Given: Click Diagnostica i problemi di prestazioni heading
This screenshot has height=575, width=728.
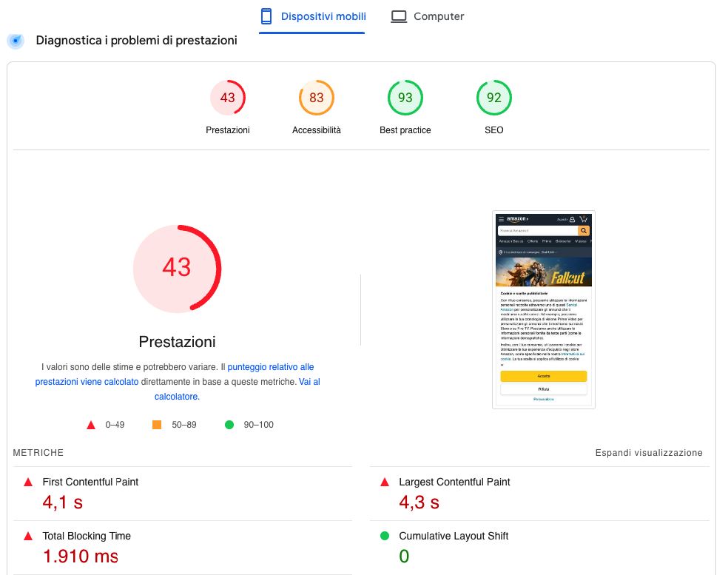Looking at the screenshot, I should (136, 41).
